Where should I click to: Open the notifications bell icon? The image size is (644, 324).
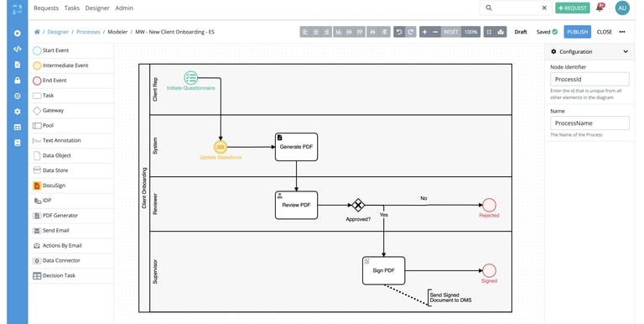[x=600, y=8]
